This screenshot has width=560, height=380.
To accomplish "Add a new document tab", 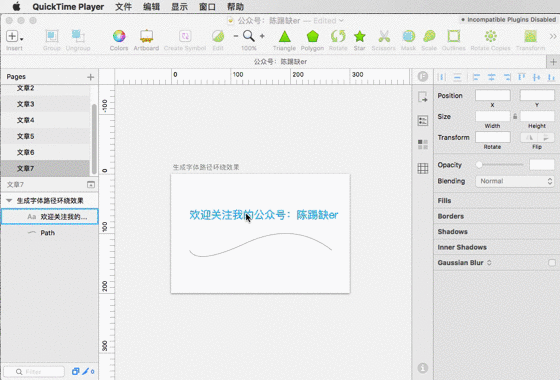I will coord(553,62).
